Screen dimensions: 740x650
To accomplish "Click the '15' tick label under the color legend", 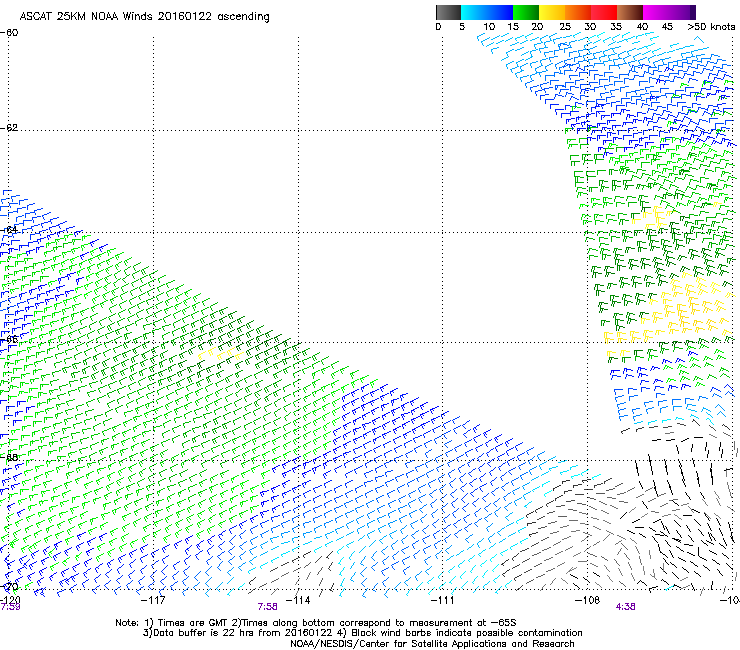I will click(x=513, y=26).
